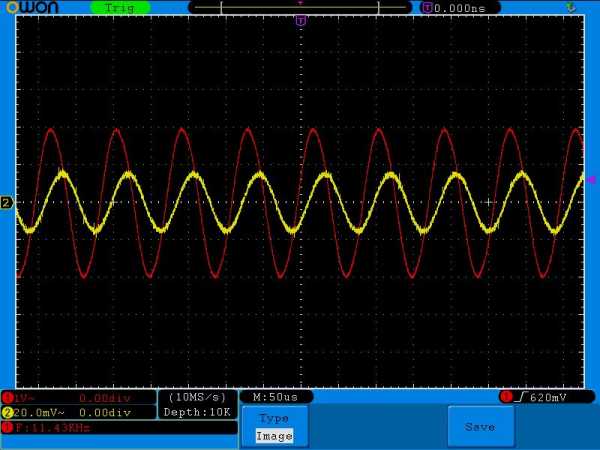Click the yellow channel 2 zero-level marker
This screenshot has height=450, width=600.
pyautogui.click(x=7, y=203)
